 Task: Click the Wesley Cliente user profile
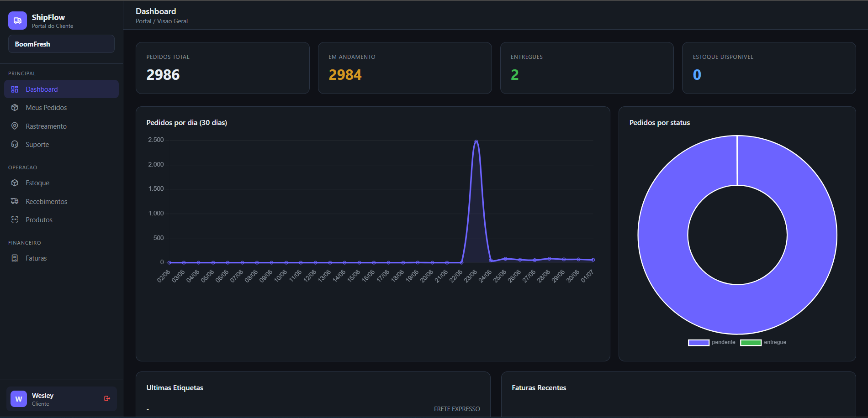[62, 399]
